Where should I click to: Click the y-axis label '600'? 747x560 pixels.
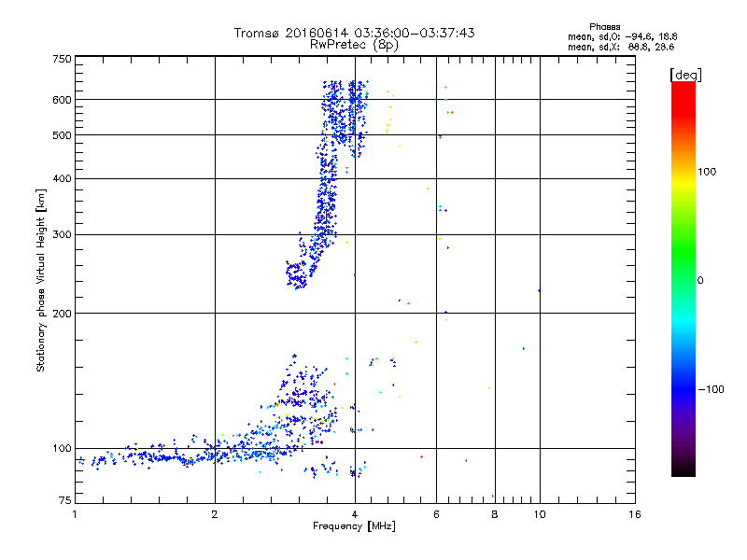tap(62, 100)
